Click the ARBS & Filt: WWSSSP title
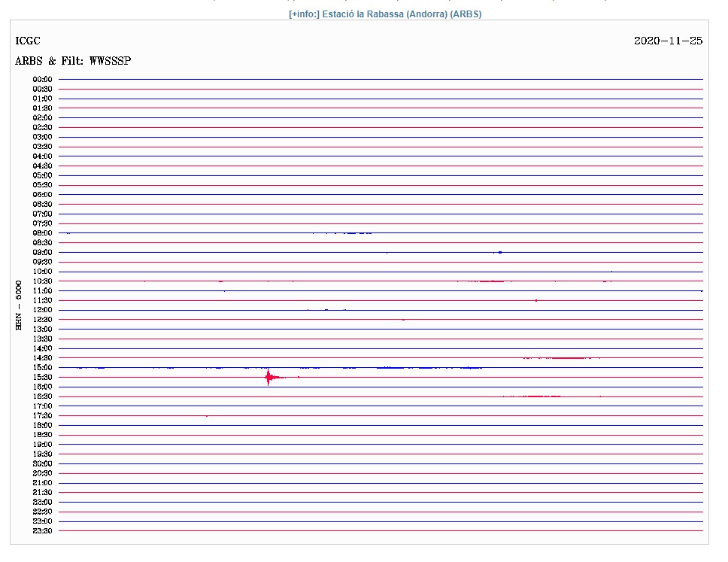The height and width of the screenshot is (562, 728). pyautogui.click(x=73, y=61)
